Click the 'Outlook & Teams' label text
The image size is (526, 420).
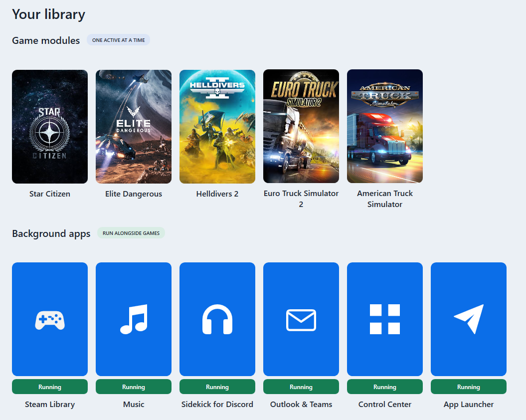click(x=301, y=404)
